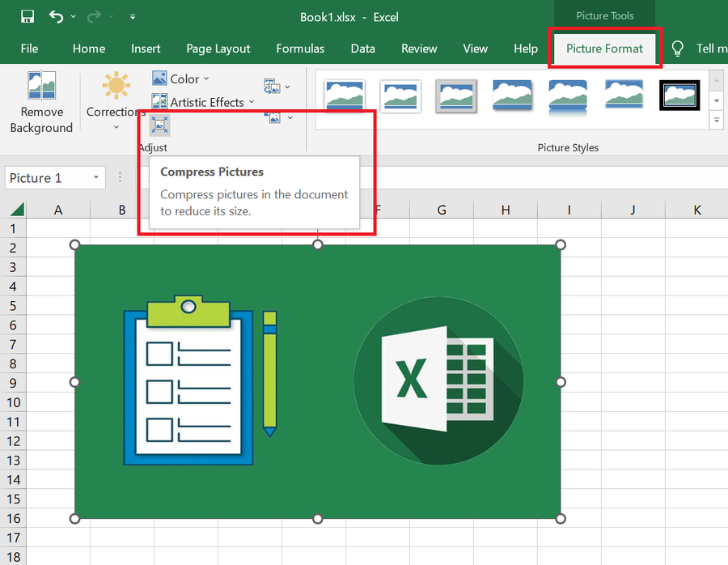Apply the gray metal frame picture style
Viewport: 728px width, 565px height.
click(456, 96)
